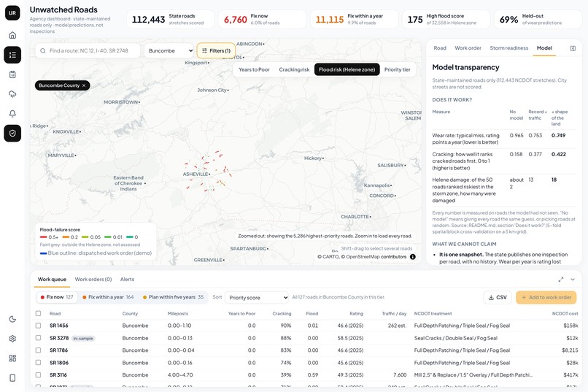Open the Buncombe county dropdown
The width and height of the screenshot is (588, 392).
(169, 50)
